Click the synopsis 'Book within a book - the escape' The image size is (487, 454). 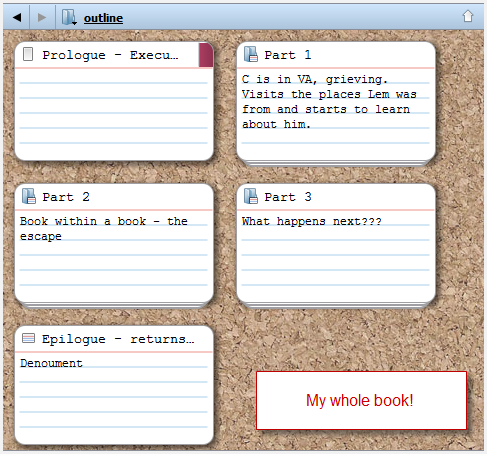click(104, 229)
